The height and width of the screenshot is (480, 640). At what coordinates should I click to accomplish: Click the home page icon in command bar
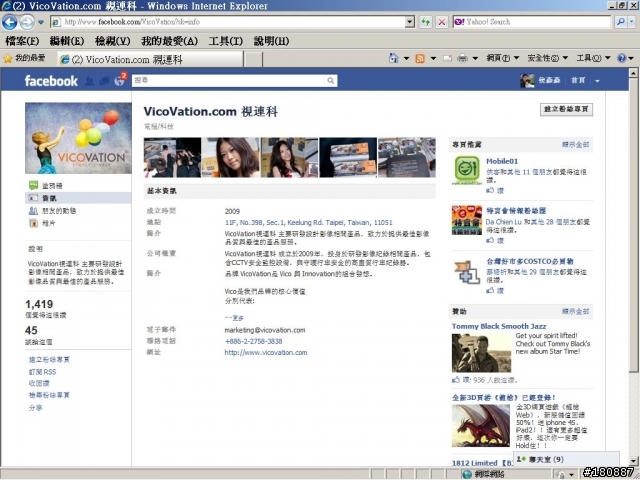pyautogui.click(x=393, y=58)
